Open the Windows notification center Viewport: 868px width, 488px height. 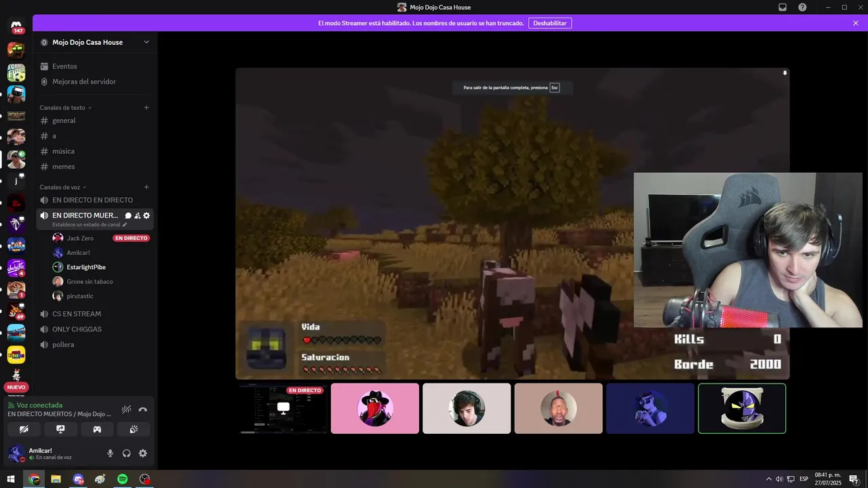pyautogui.click(x=853, y=479)
